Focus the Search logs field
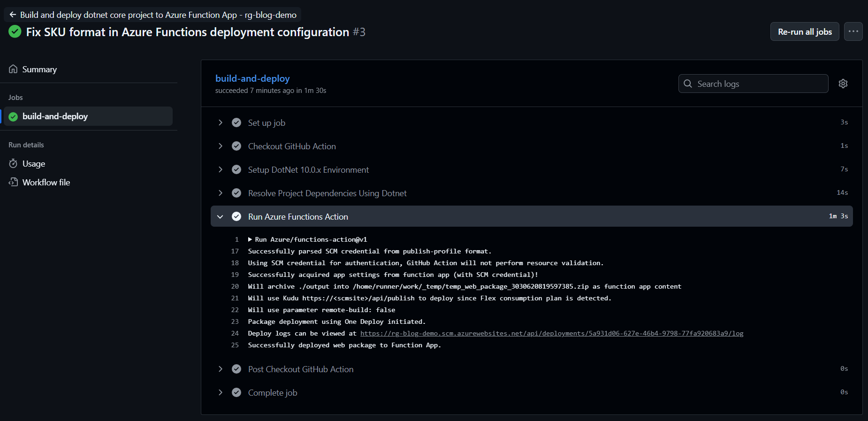This screenshot has width=868, height=421. (753, 84)
